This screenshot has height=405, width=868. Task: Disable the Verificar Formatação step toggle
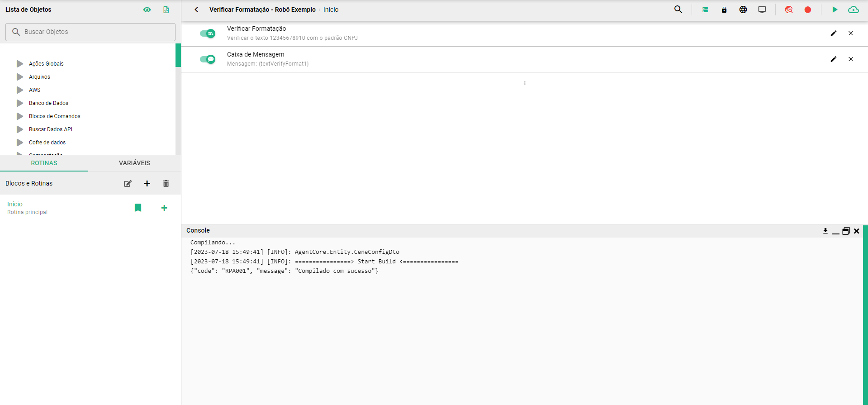[208, 33]
